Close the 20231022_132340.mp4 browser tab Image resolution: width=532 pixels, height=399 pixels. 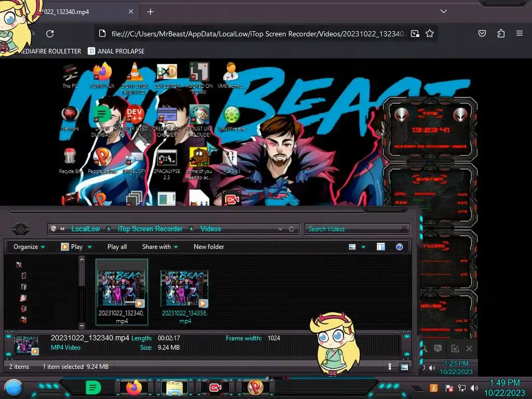131,11
